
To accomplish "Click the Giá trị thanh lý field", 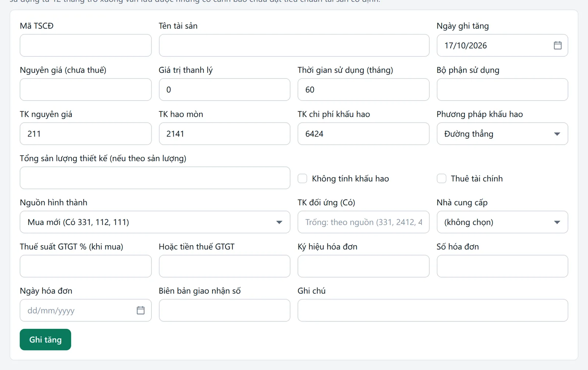I will point(225,90).
